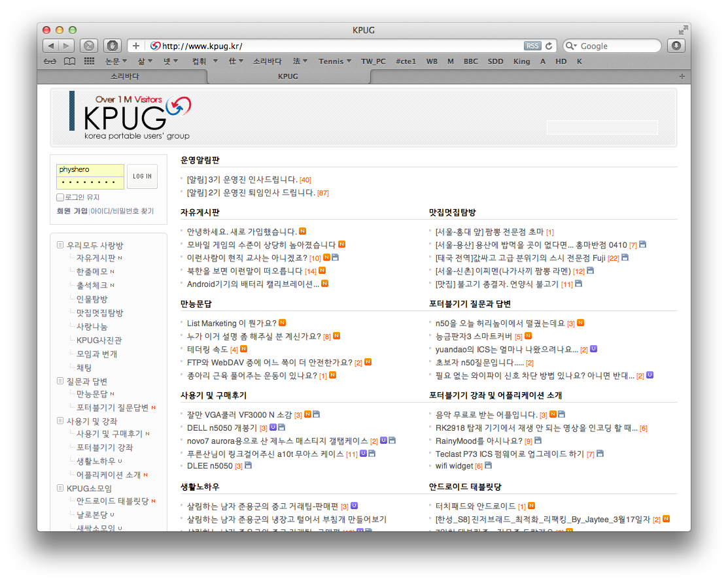Open the 法 bookmarks folder dropdown
Image resolution: width=728 pixels, height=583 pixels.
click(300, 61)
